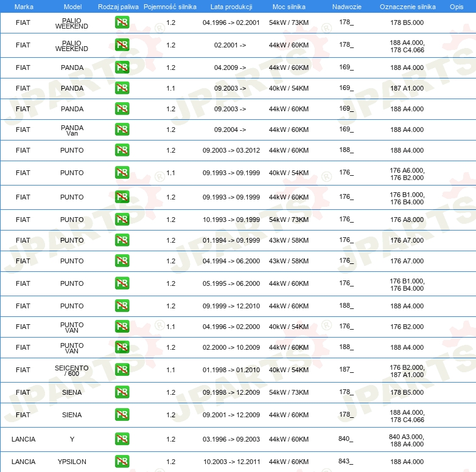Click the body code 840_
This screenshot has height=472, width=476.
[346, 439]
